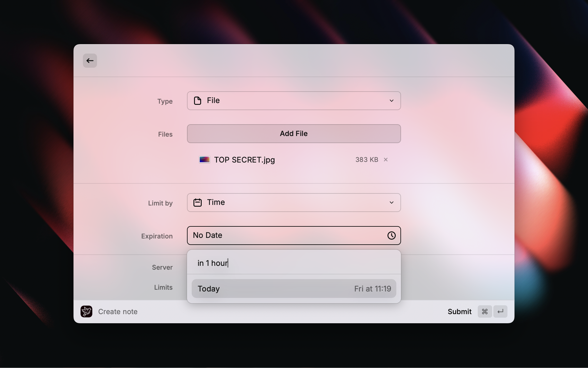Select the Today suggestion
588x368 pixels.
pos(209,289)
